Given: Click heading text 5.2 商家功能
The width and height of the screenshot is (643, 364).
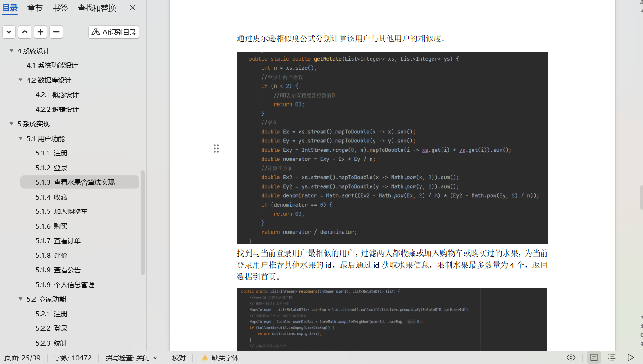Looking at the screenshot, I should click(46, 299).
